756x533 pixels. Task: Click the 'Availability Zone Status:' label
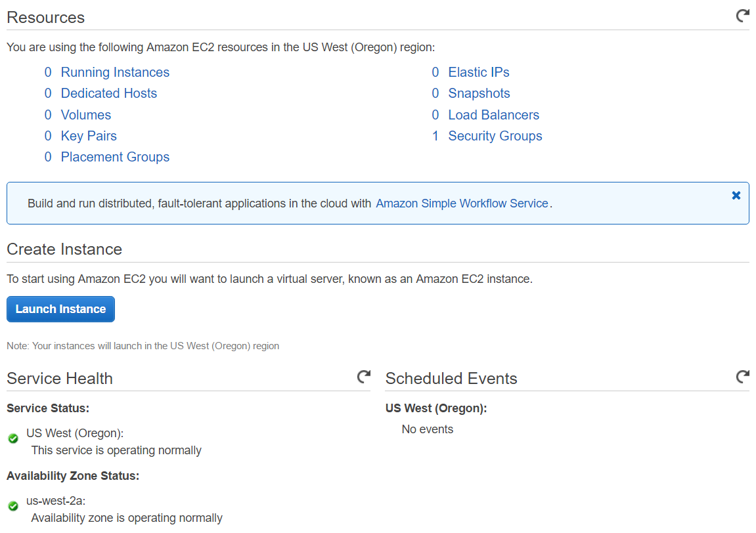(73, 476)
